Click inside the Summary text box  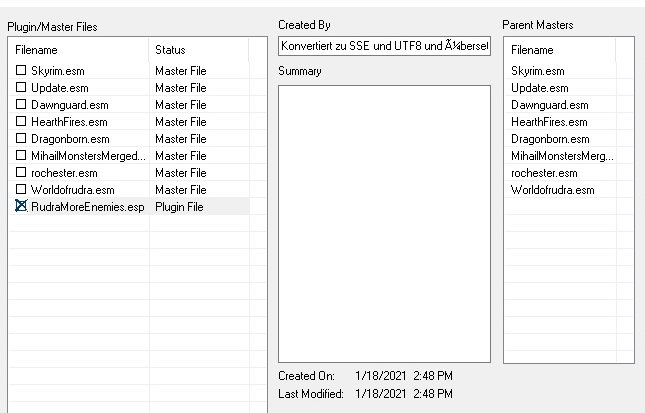click(x=383, y=222)
